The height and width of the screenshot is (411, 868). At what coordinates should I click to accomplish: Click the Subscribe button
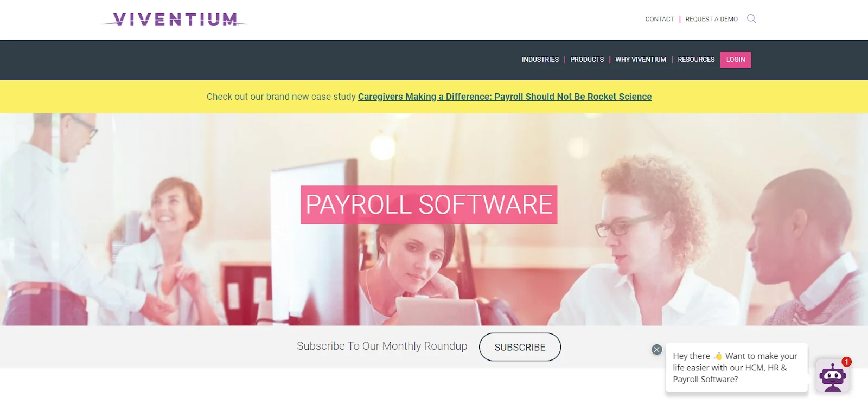(520, 347)
